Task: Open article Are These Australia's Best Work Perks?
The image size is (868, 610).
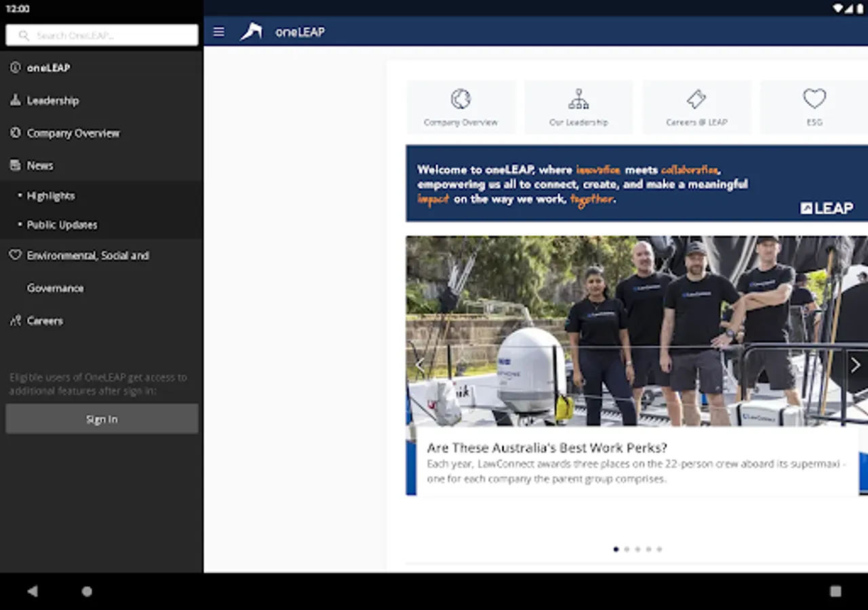Action: [x=547, y=448]
